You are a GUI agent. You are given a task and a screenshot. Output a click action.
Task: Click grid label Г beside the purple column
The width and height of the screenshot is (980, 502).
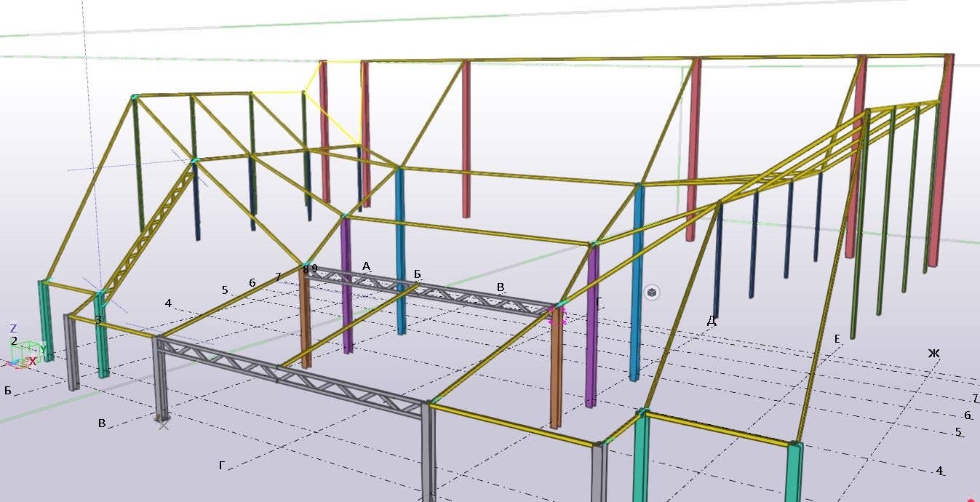(x=599, y=302)
